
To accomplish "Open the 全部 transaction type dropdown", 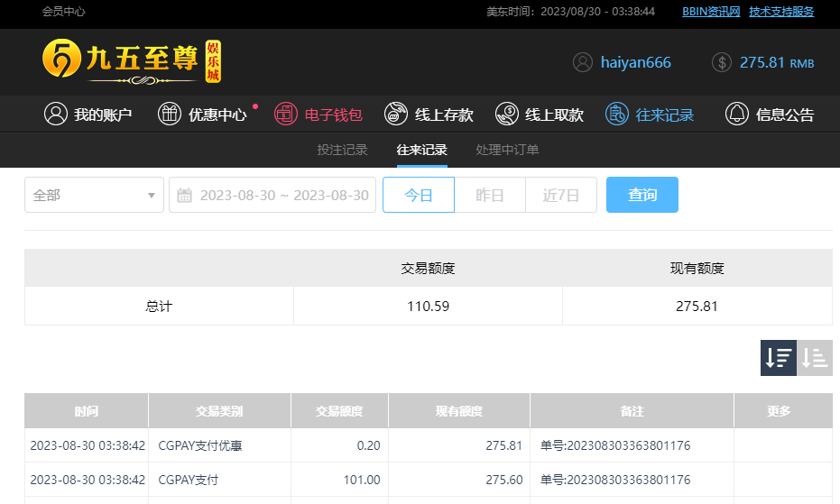I will [x=94, y=195].
